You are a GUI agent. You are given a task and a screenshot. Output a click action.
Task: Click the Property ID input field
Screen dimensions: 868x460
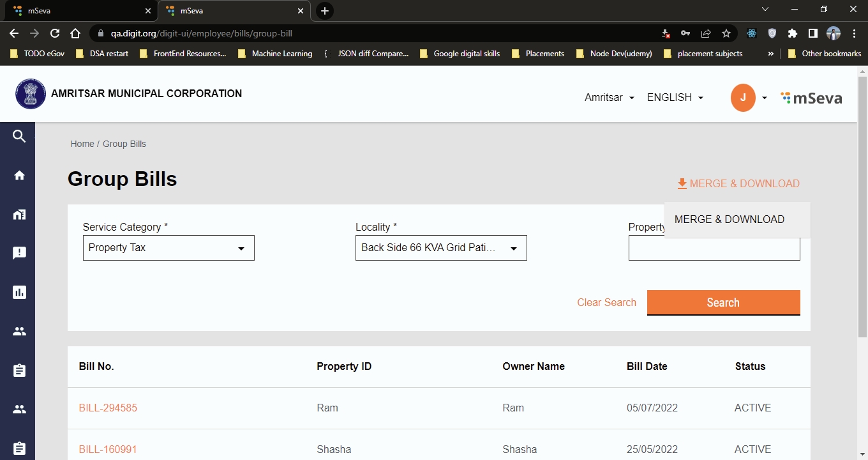[x=714, y=249]
